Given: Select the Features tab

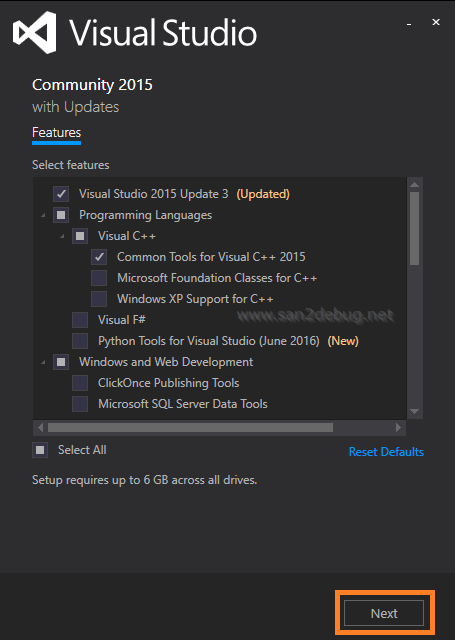Looking at the screenshot, I should (56, 133).
